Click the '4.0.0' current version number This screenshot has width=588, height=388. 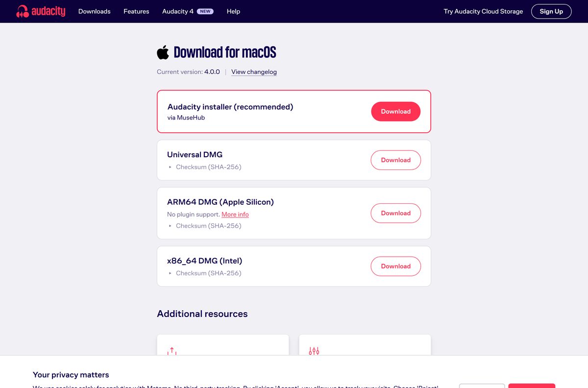[212, 72]
